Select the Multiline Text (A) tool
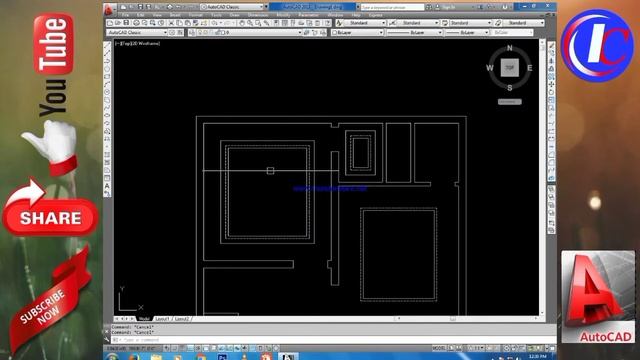 (x=107, y=186)
